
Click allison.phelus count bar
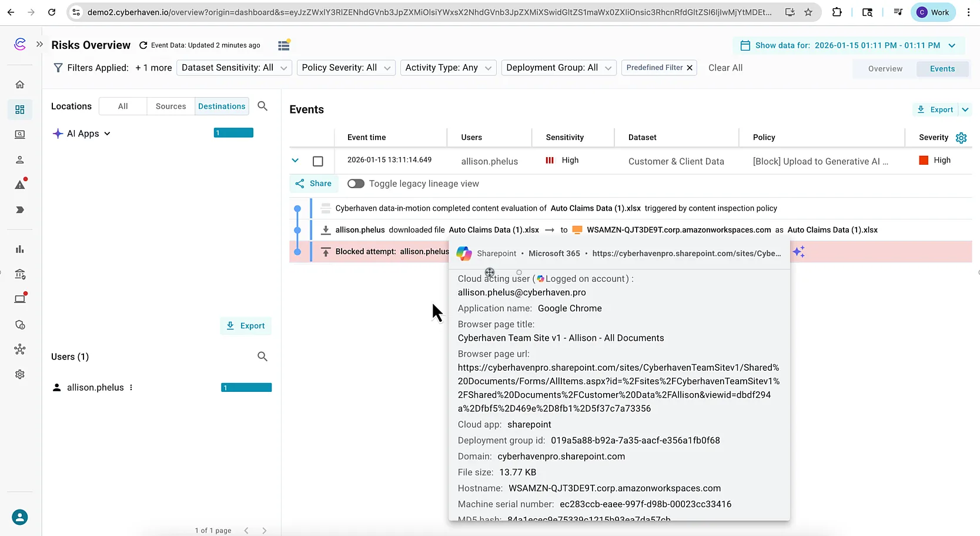[x=246, y=388]
